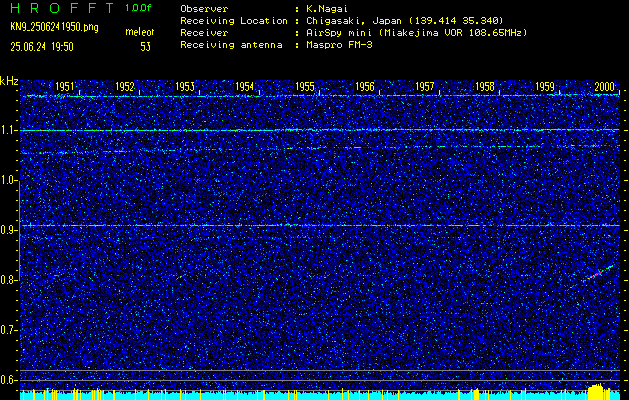Click the 1959 time marker
Screen dimensions: 629x400
coord(545,87)
